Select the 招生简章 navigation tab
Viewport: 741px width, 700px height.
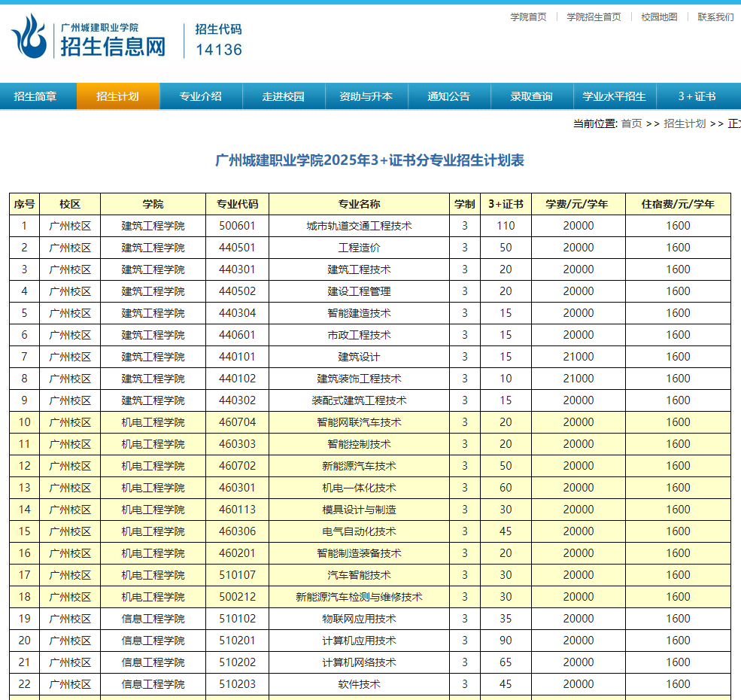click(38, 96)
